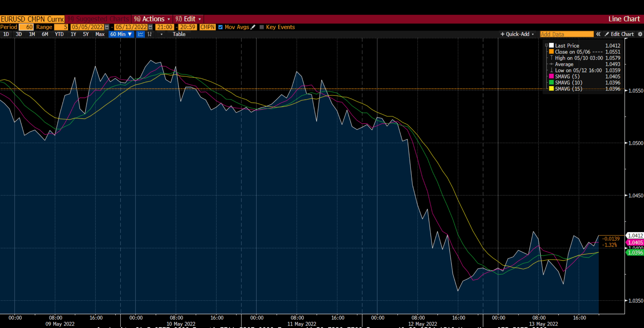Collapse the legend tree at Last Price
This screenshot has height=328, width=644.
coord(546,45)
